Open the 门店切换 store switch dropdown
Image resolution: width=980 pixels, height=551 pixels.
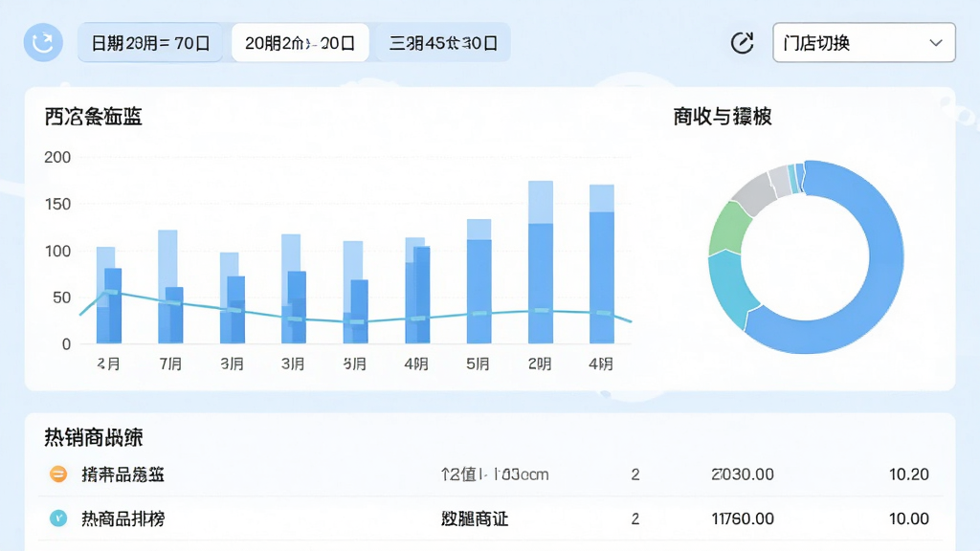[864, 42]
